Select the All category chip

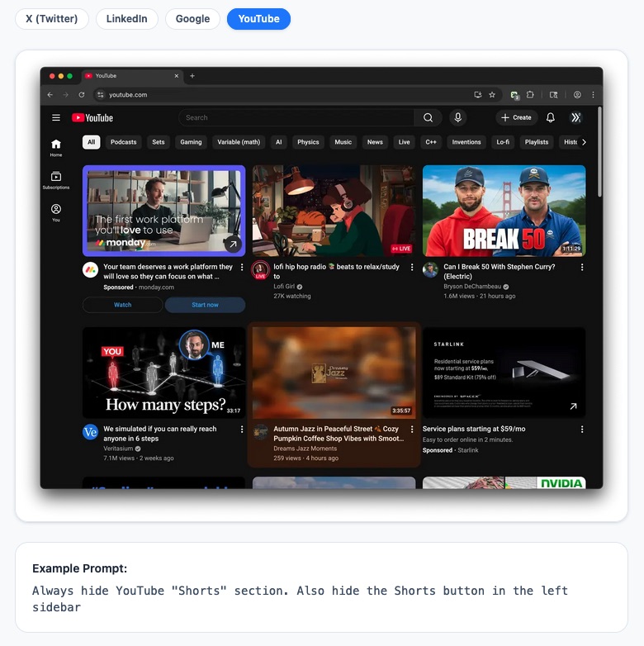tap(91, 142)
